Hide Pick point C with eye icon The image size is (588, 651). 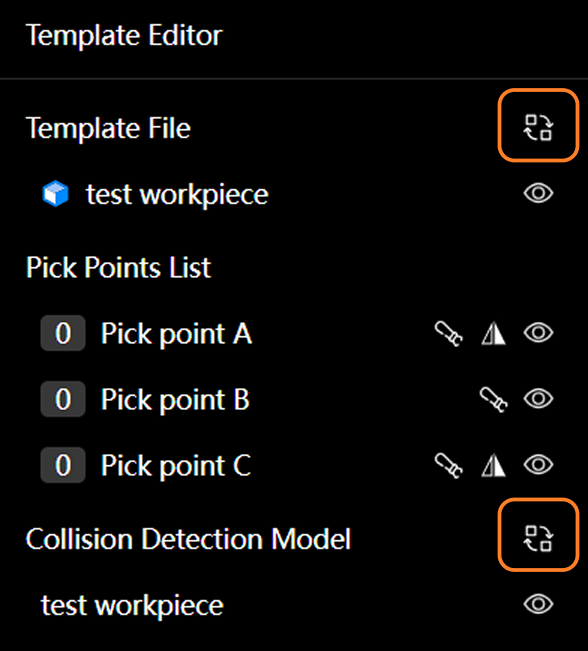(538, 464)
